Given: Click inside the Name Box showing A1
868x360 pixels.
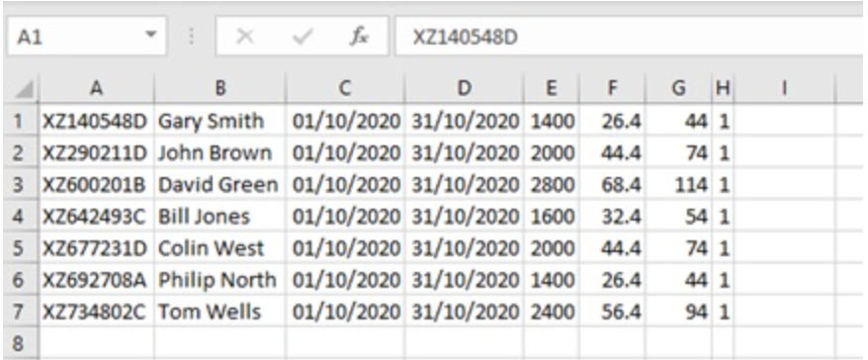Looking at the screenshot, I should click(75, 38).
